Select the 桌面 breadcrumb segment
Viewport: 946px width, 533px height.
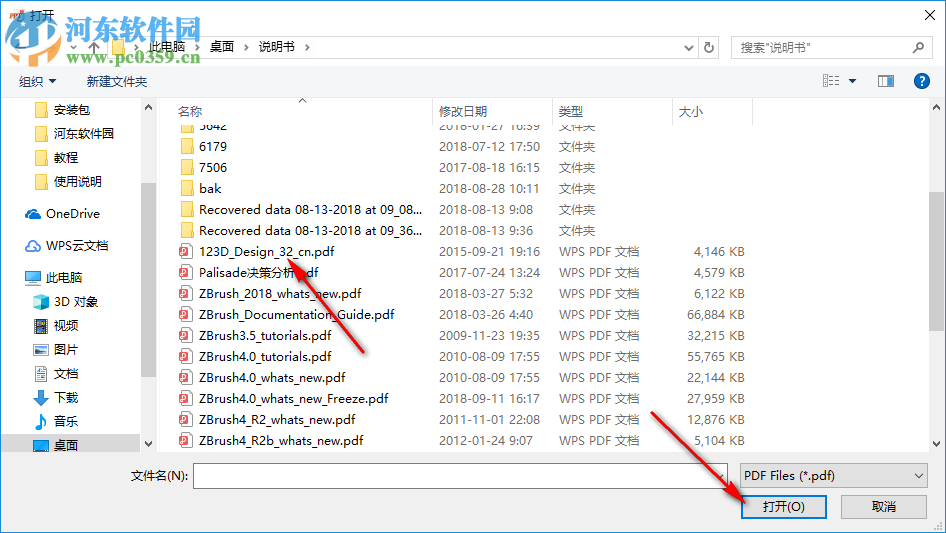pyautogui.click(x=221, y=46)
